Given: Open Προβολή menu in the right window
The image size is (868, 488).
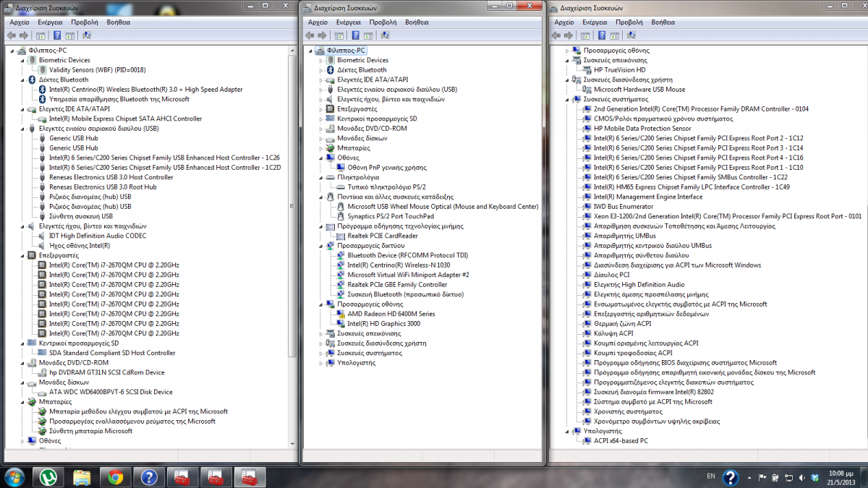Looking at the screenshot, I should tap(629, 22).
